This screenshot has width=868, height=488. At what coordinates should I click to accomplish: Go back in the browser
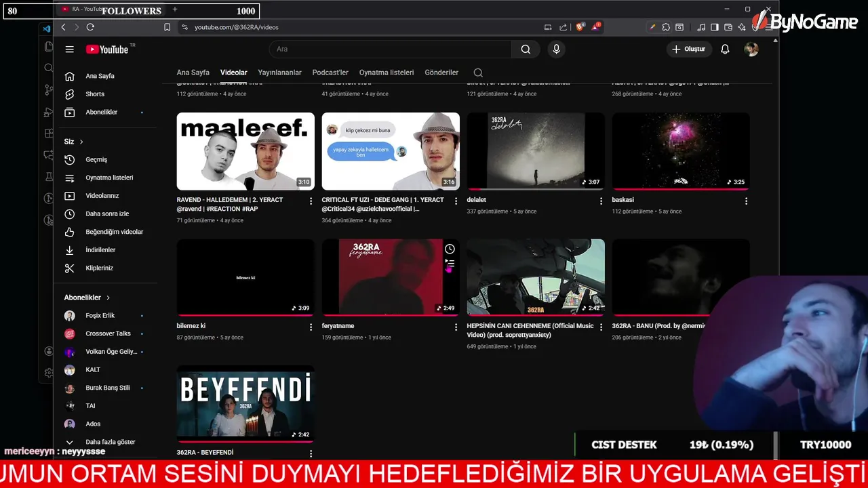coord(63,27)
